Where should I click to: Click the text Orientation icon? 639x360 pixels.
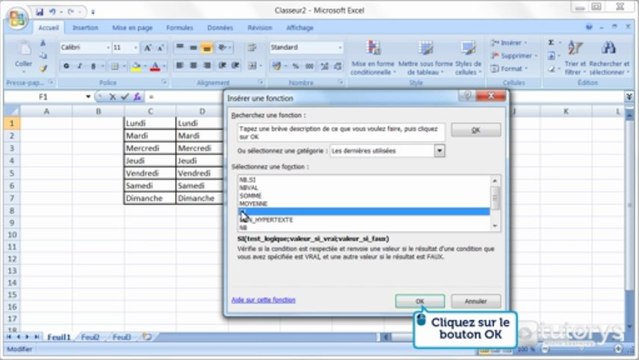click(x=223, y=47)
